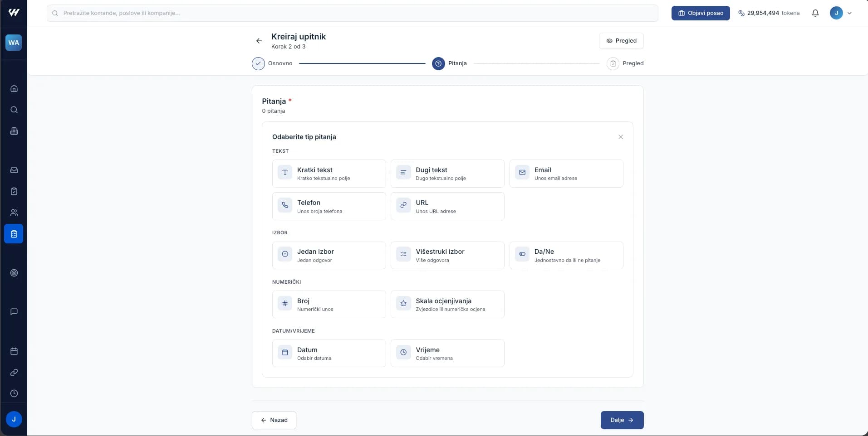The height and width of the screenshot is (436, 868).
Task: Go to home icon in sidebar
Action: (14, 88)
